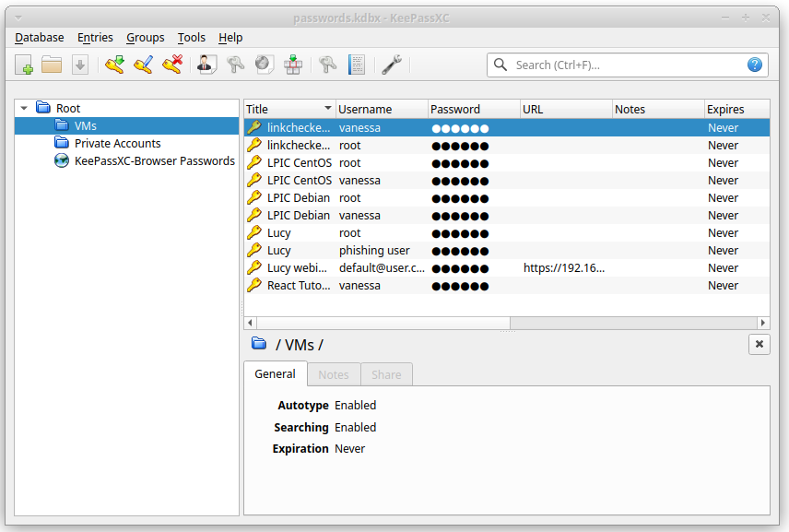Close the group details pane
This screenshot has width=789, height=532.
760,344
